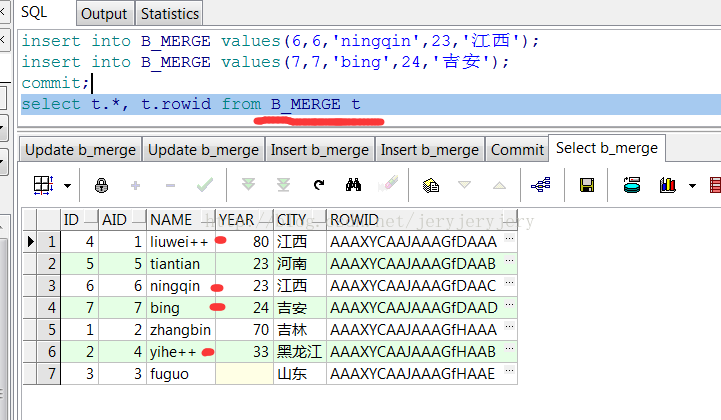
Task: Switch to the Output tab
Action: 104,14
